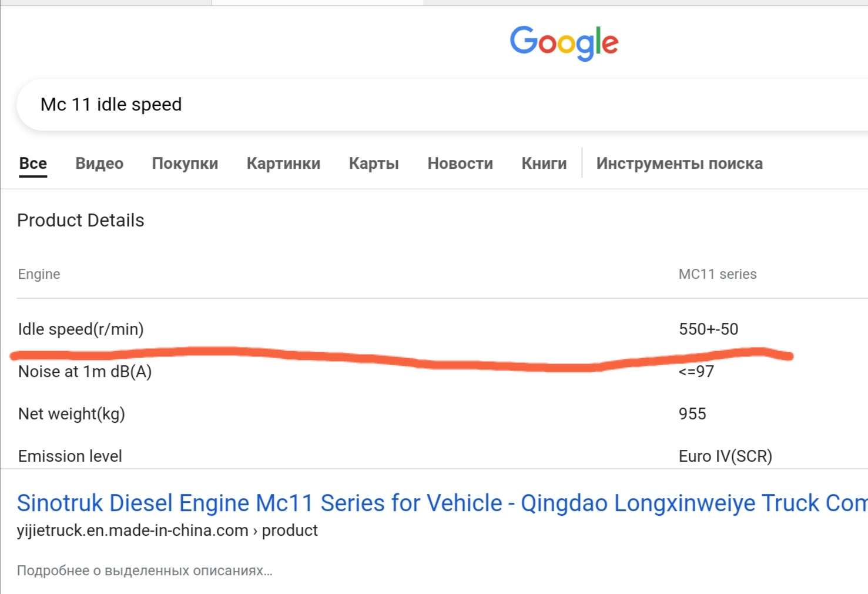Click the 'Product Details' heading
This screenshot has height=594, width=868.
[x=81, y=221]
